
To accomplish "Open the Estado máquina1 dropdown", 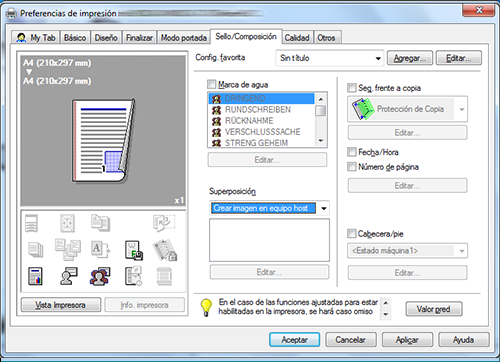I will 407,251.
